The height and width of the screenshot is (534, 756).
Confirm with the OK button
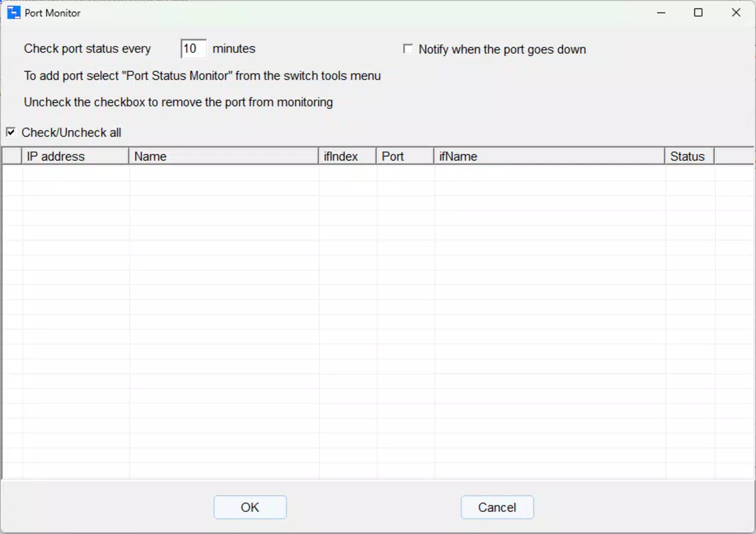click(x=250, y=507)
